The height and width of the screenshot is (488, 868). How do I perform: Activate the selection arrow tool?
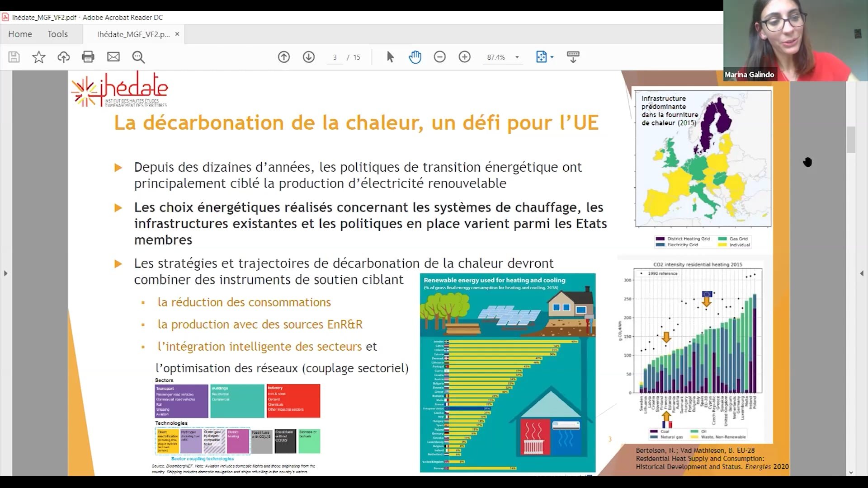click(x=390, y=57)
